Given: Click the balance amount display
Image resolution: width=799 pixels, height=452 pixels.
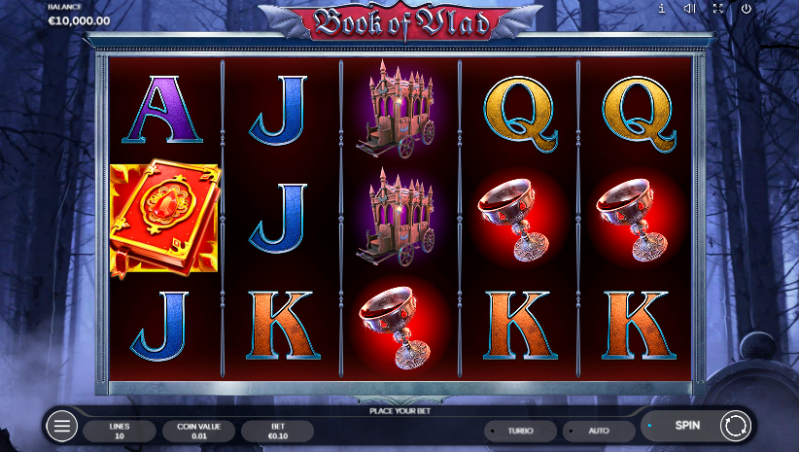Looking at the screenshot, I should (x=79, y=21).
